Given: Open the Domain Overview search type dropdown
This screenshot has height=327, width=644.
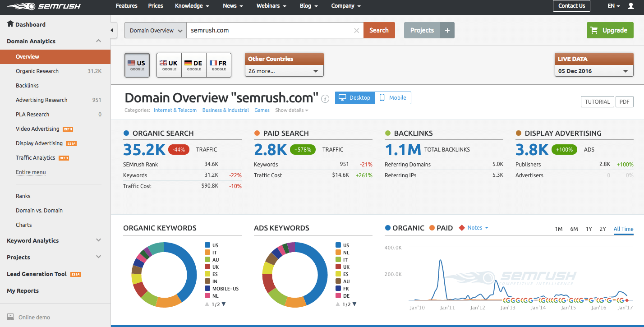Looking at the screenshot, I should 156,30.
